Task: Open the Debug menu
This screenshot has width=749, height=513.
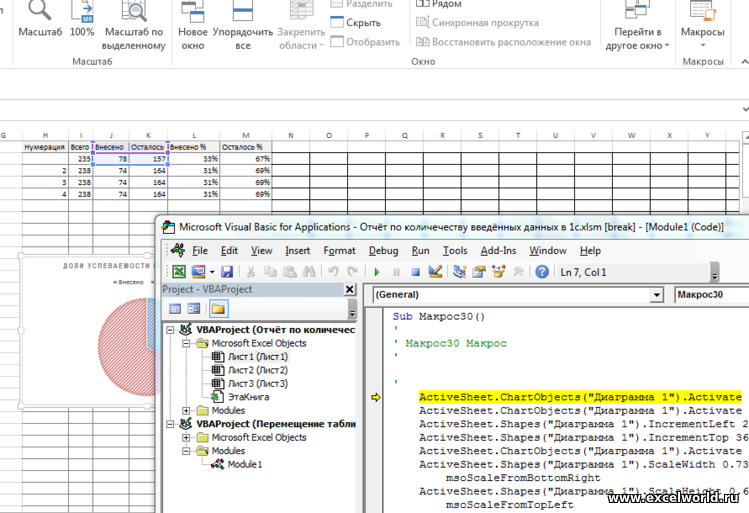Action: (383, 250)
